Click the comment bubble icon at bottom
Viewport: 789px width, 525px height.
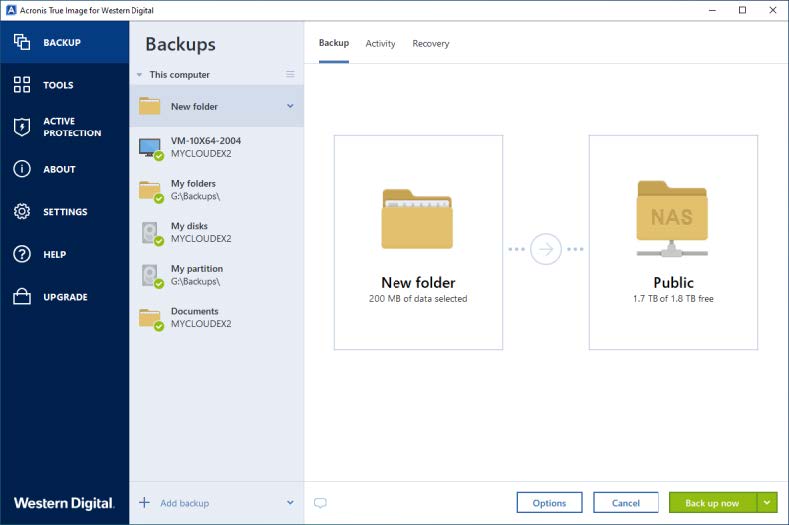[320, 503]
